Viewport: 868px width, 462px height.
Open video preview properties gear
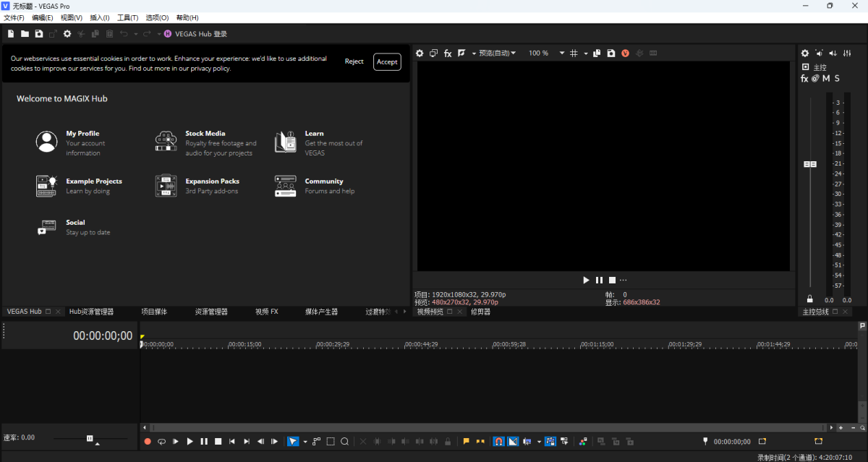[419, 53]
